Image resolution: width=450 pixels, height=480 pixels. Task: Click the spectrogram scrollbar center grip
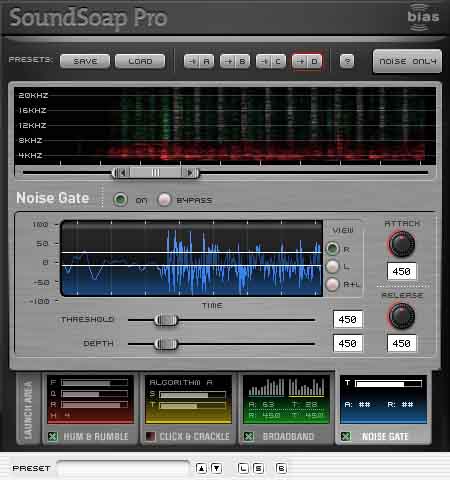click(156, 173)
